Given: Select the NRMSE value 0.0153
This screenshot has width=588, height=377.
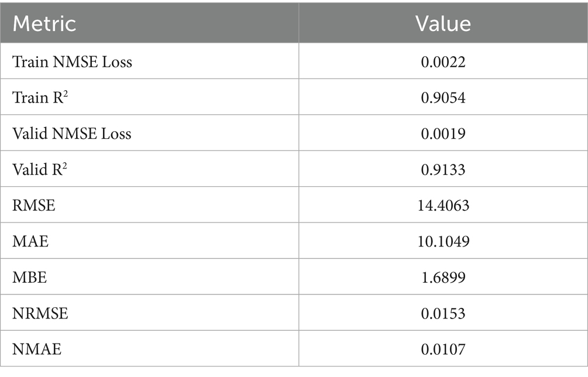Looking at the screenshot, I should click(x=443, y=313).
